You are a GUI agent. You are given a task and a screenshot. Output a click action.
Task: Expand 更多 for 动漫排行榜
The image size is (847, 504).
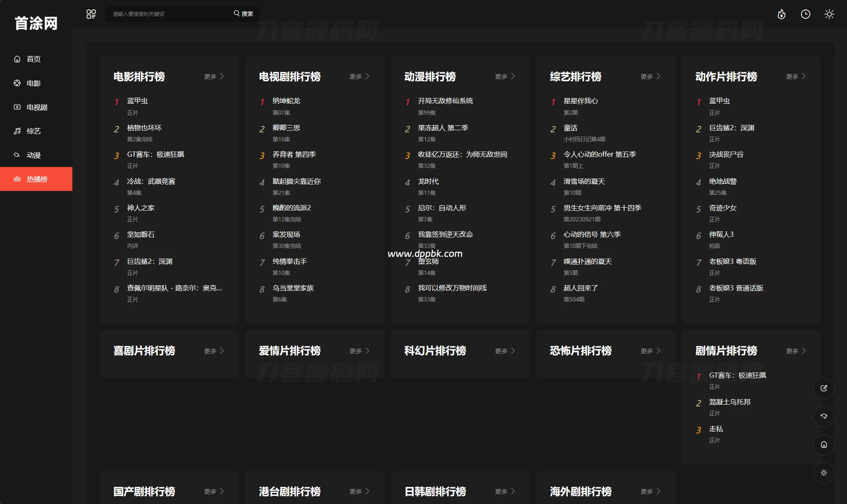pyautogui.click(x=505, y=77)
